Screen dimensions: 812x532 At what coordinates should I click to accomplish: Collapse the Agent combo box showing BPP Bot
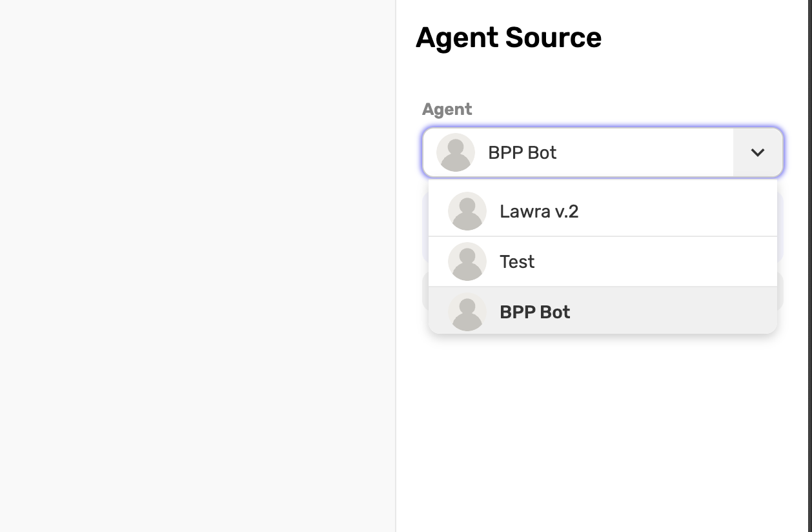[603, 152]
